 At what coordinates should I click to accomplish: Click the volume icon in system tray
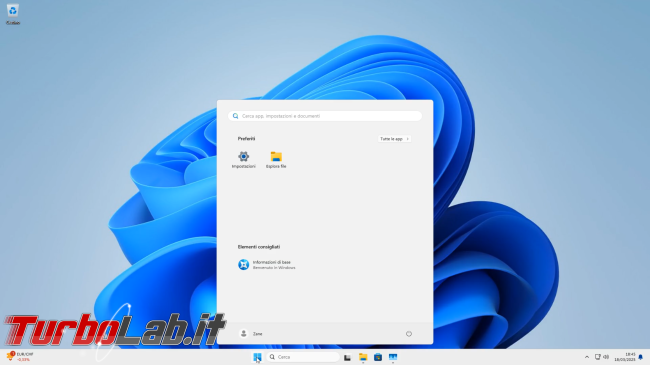(606, 357)
